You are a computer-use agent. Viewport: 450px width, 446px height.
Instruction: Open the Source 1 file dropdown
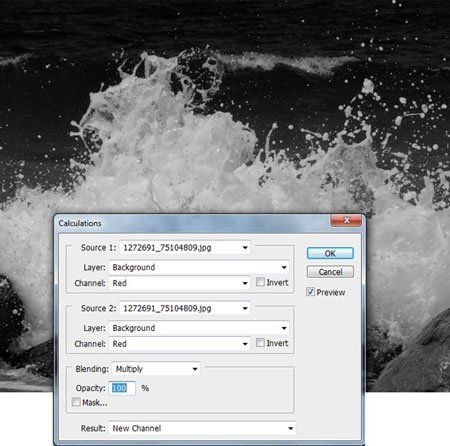185,248
